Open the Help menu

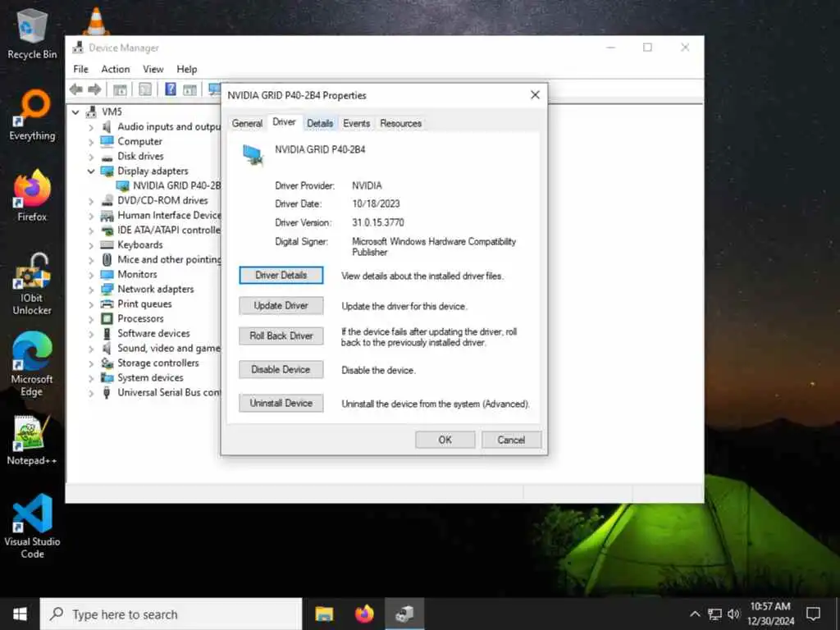coord(187,69)
